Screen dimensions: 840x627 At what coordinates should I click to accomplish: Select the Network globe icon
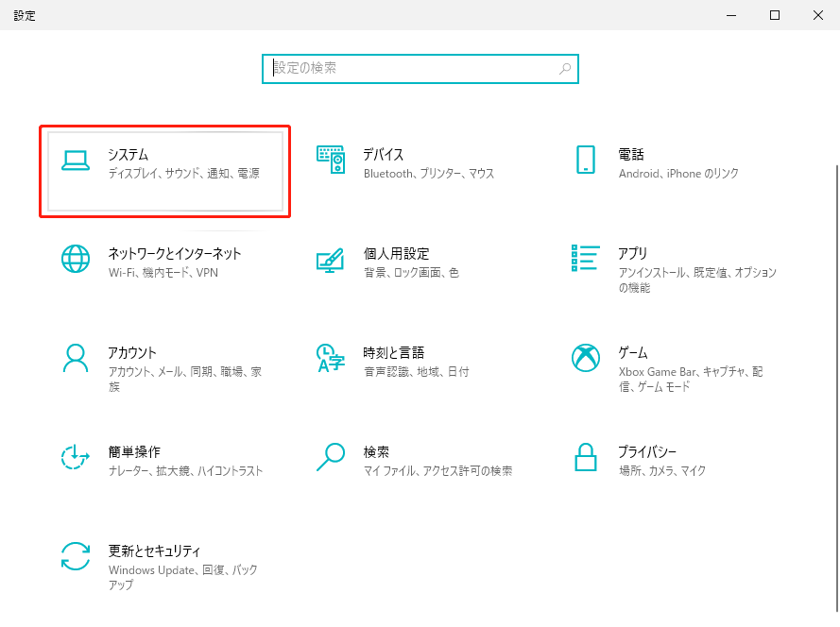pos(76,259)
